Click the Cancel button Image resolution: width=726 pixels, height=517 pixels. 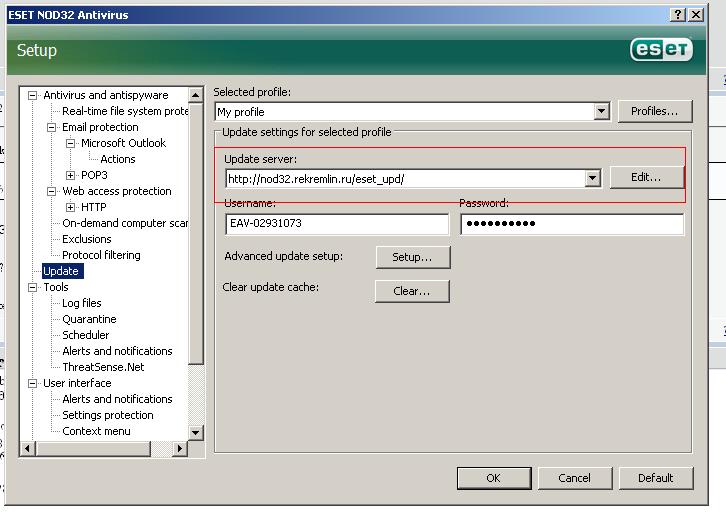click(x=575, y=478)
